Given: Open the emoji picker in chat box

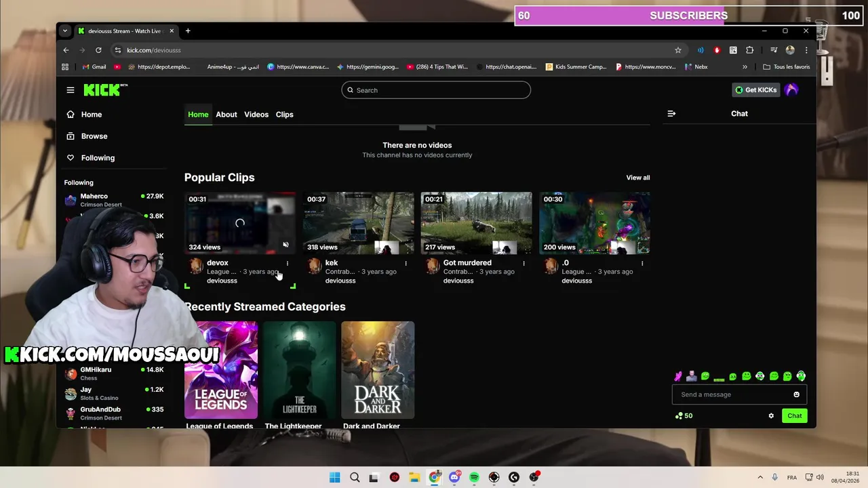Looking at the screenshot, I should [x=797, y=394].
